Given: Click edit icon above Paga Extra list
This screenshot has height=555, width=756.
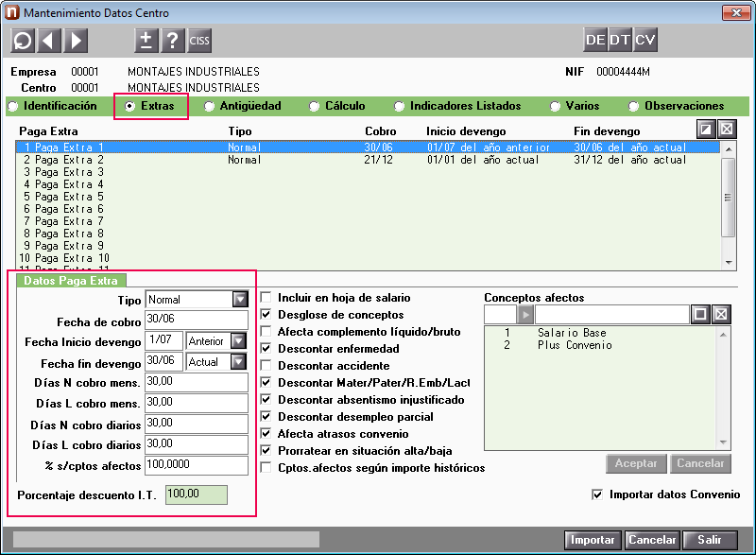Looking at the screenshot, I should pyautogui.click(x=706, y=130).
